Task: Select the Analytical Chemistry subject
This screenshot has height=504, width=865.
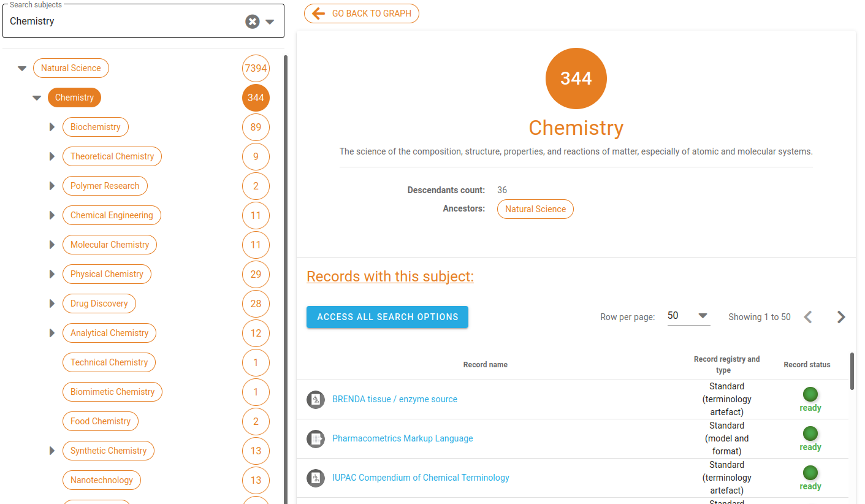Action: 109,333
